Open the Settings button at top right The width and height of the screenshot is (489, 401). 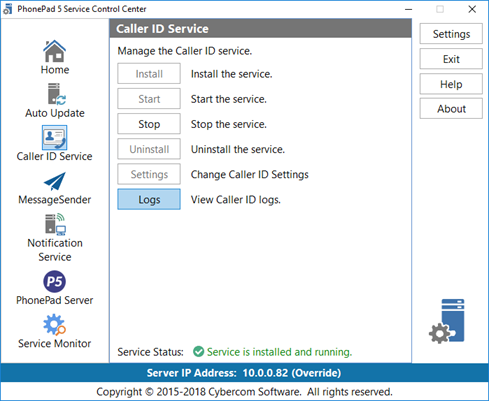coord(451,34)
